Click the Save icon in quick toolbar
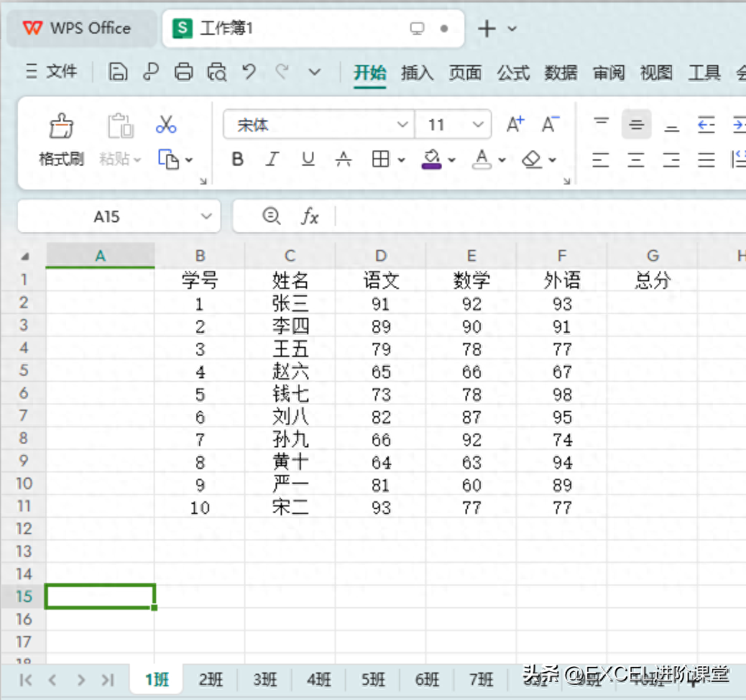 [118, 73]
